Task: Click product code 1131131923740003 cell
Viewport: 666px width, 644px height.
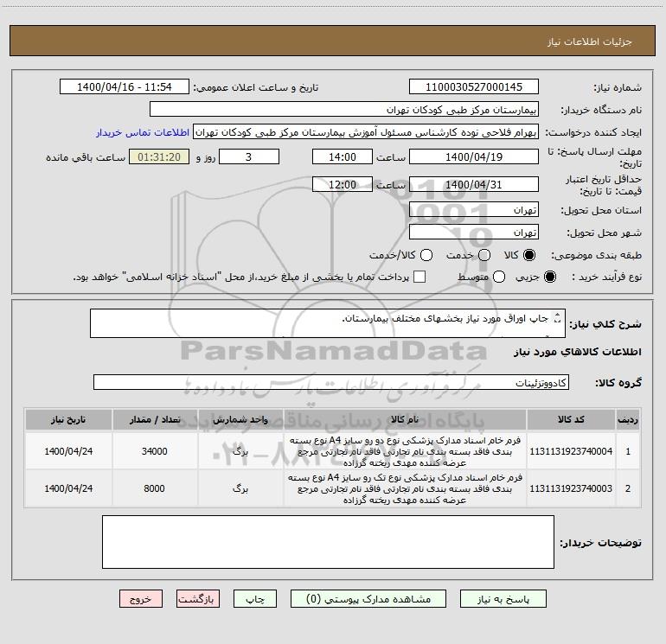Action: tap(571, 488)
